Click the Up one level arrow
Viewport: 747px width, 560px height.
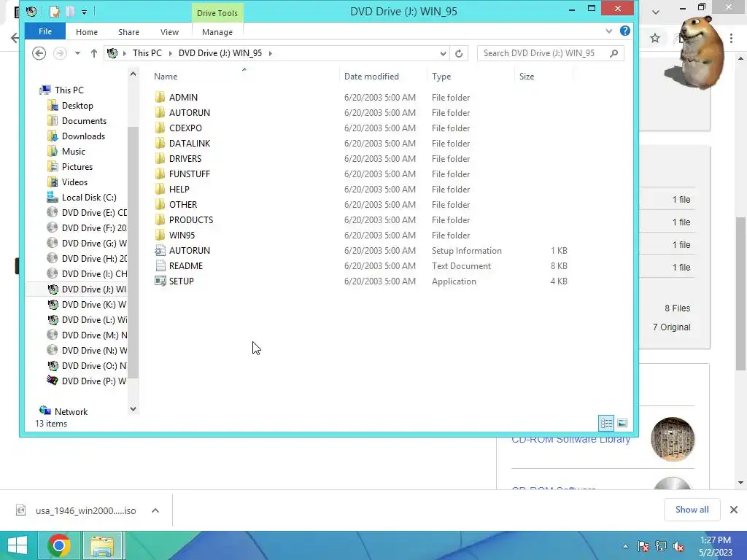[x=94, y=53]
